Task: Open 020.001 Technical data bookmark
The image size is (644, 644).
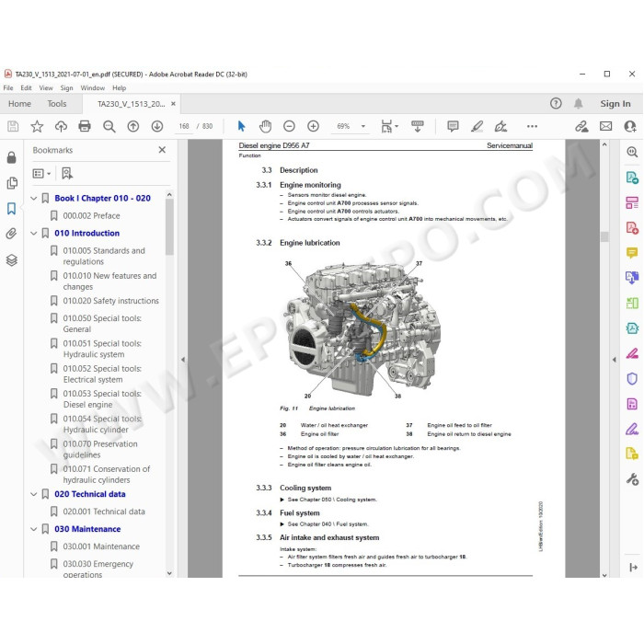Action: pyautogui.click(x=103, y=512)
